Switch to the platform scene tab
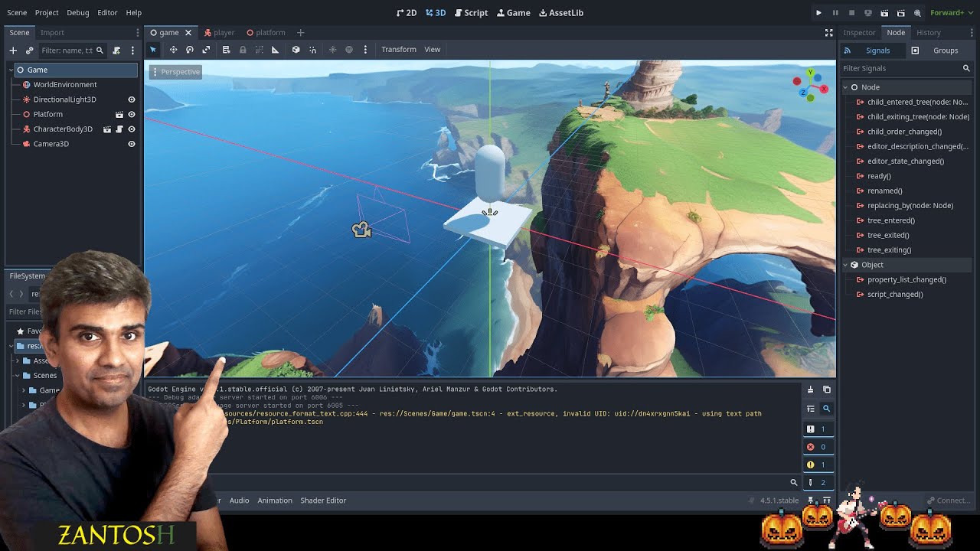 266,33
